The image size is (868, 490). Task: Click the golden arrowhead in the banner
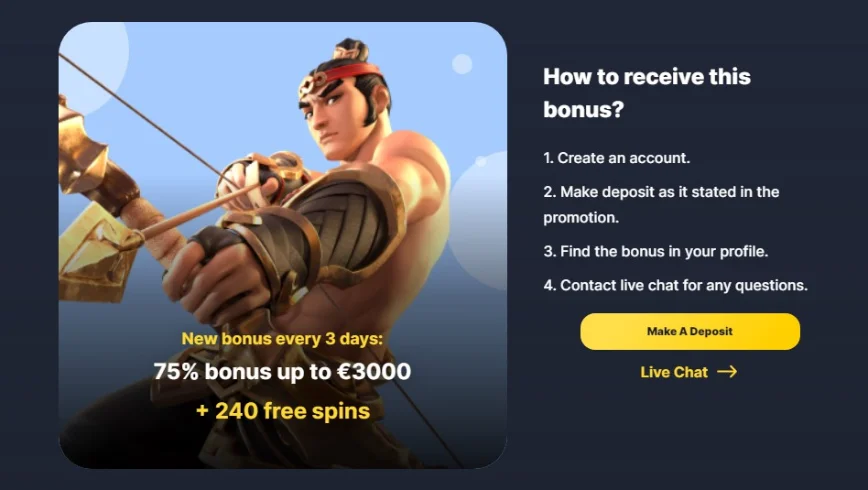coord(97,252)
